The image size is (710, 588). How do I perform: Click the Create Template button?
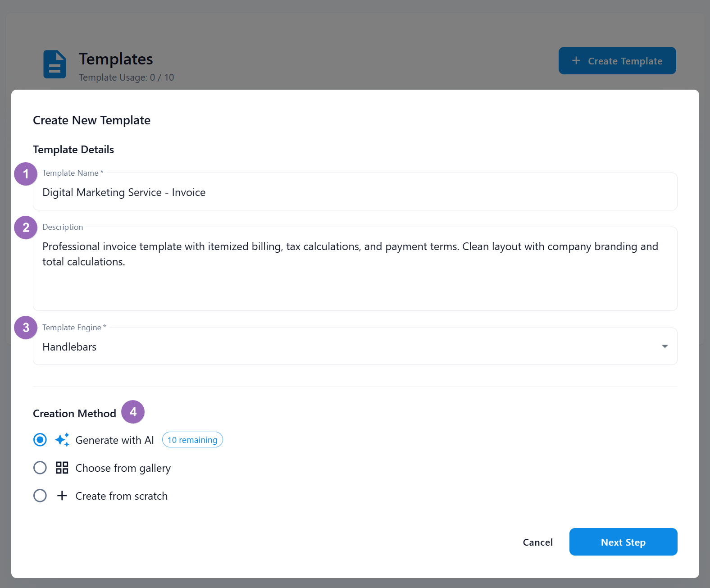point(617,60)
